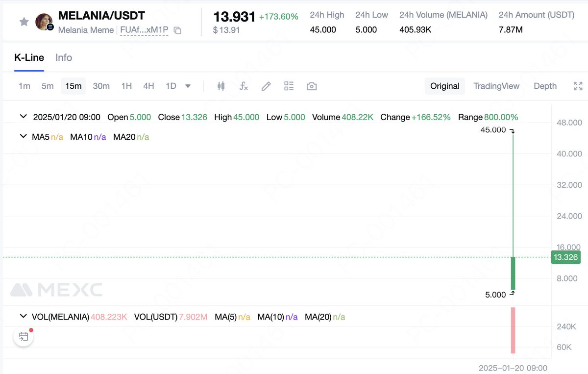Click the MELANIA/USDT pair title
The height and width of the screenshot is (374, 588).
[x=101, y=16]
